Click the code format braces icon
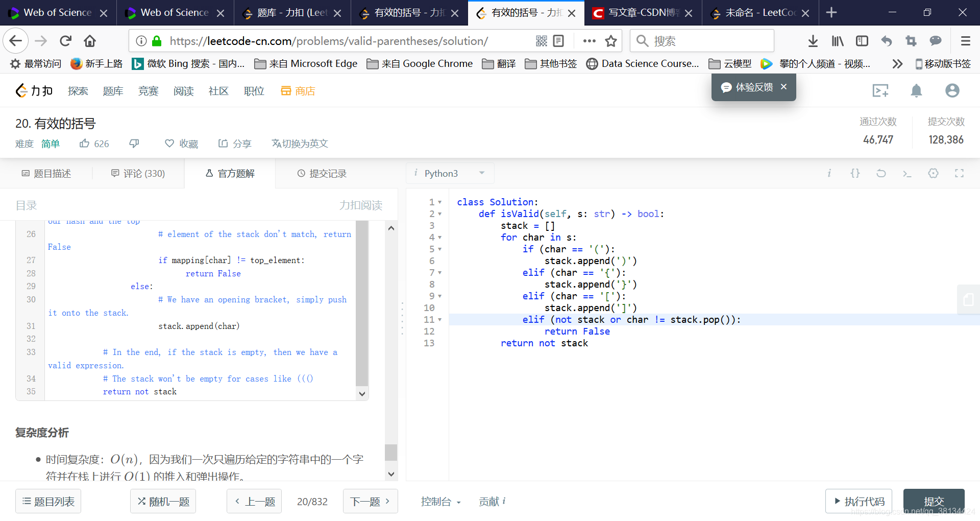Viewport: 980px width, 521px height. (x=855, y=173)
